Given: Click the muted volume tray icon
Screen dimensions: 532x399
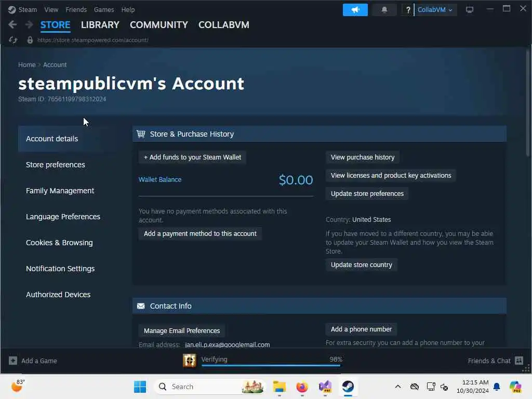Looking at the screenshot, I should (444, 387).
